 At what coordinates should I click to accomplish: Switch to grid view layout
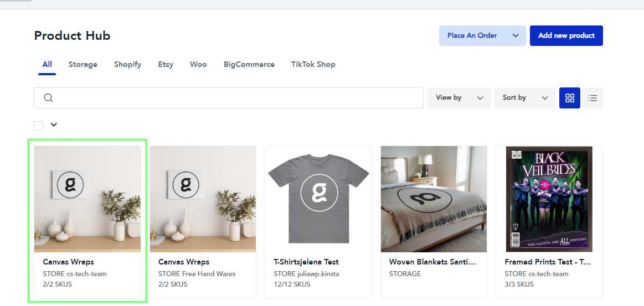[570, 98]
